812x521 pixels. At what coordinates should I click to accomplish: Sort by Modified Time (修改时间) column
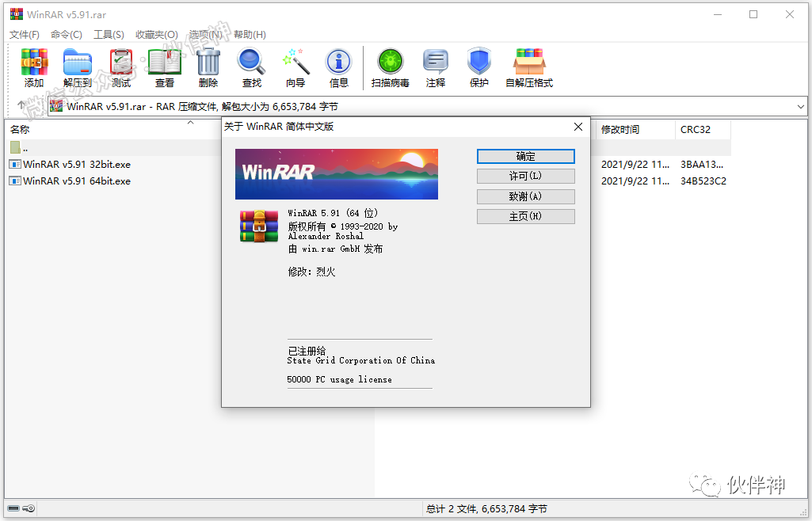tap(636, 129)
